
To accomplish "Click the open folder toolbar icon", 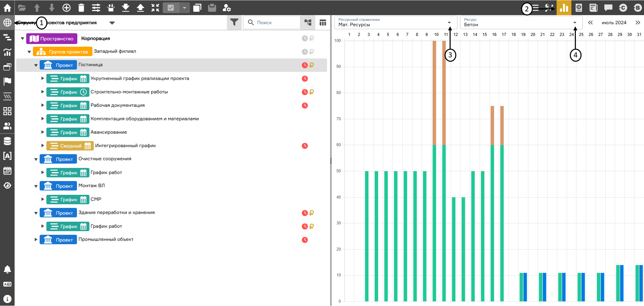I will (22, 7).
